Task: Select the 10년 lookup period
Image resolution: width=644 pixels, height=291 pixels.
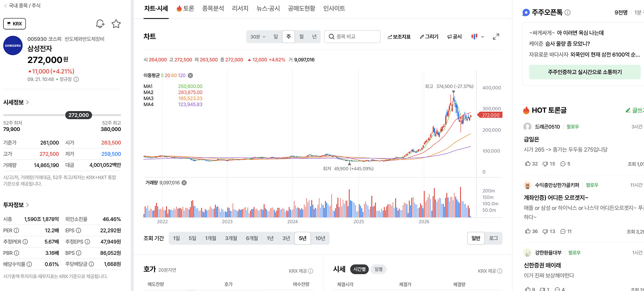Action: point(320,238)
